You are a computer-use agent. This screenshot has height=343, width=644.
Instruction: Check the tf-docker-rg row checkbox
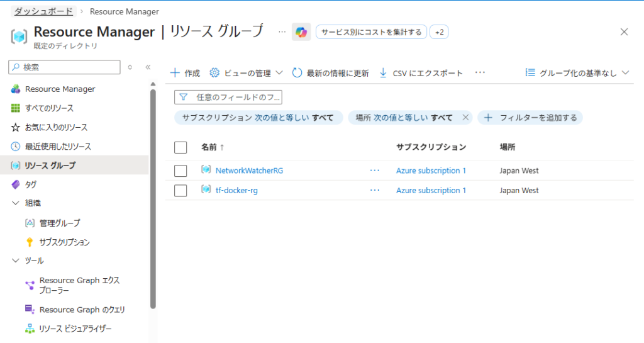[x=180, y=191]
